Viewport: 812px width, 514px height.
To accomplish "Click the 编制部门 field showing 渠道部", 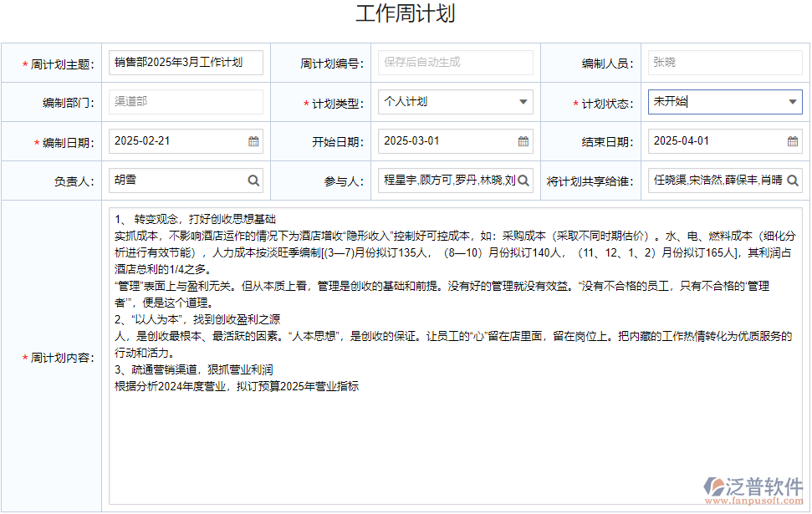I will 186,101.
